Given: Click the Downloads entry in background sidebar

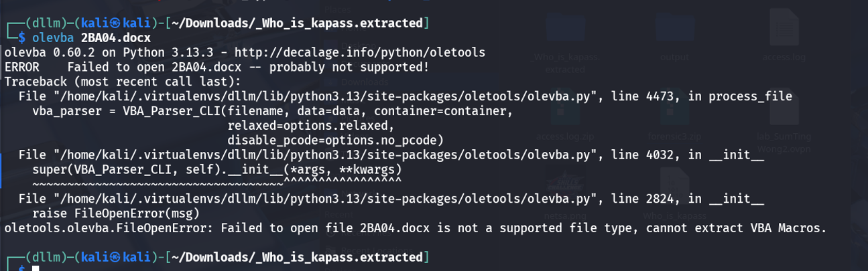Looking at the screenshot, I should point(364,82).
